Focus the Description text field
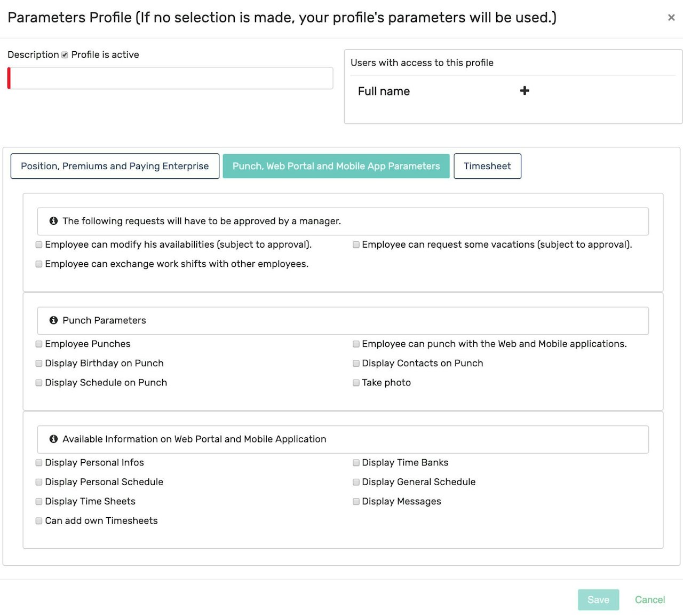 tap(171, 78)
